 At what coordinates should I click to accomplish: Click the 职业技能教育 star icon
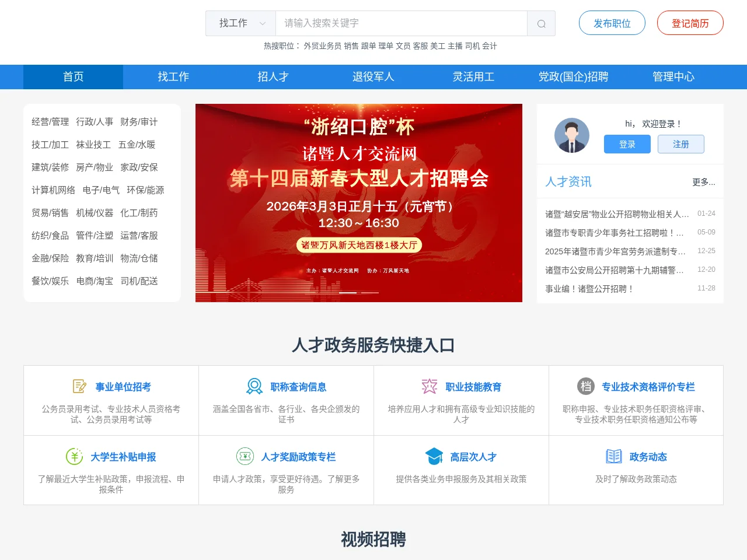click(430, 386)
